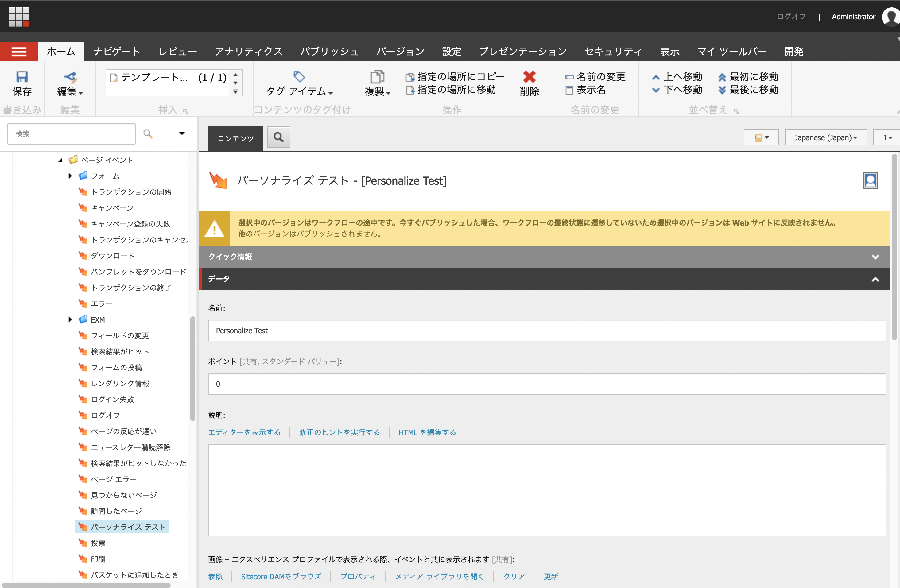
Task: Click the クリア link for image field
Action: [x=514, y=576]
